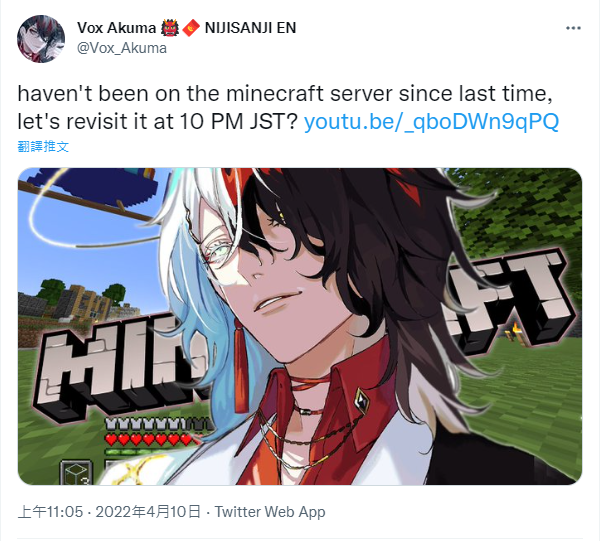Click the red hearts health bar in thumbnail
600x541 pixels.
coord(150,439)
